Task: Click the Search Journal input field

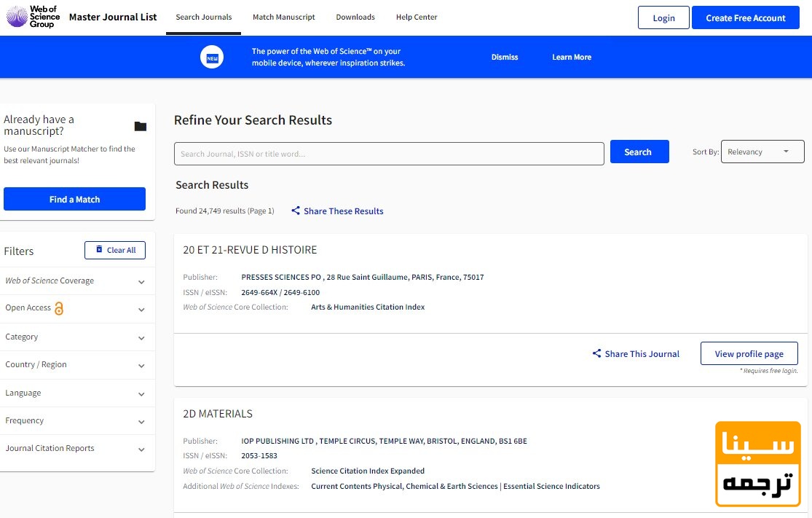Action: pos(389,154)
